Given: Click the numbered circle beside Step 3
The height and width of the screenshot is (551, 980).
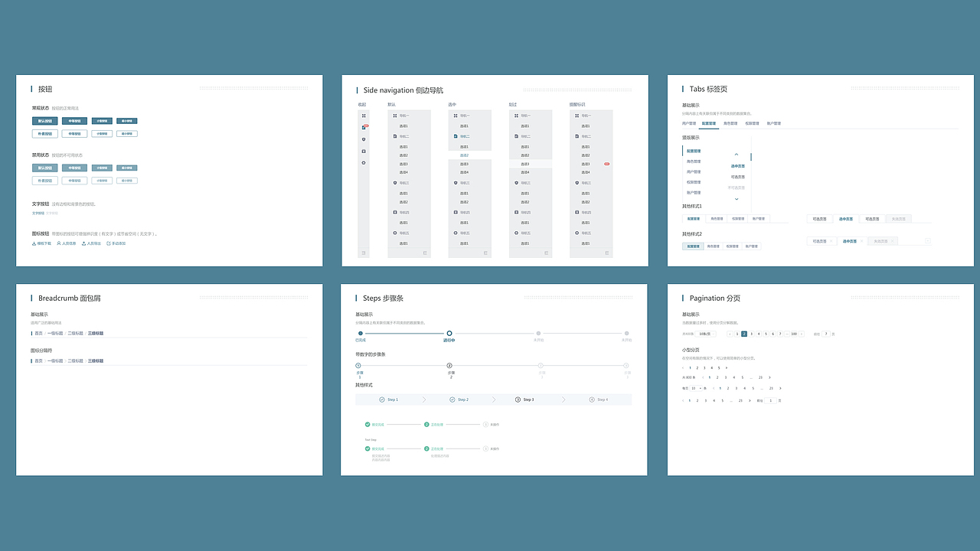Looking at the screenshot, I should coord(518,399).
